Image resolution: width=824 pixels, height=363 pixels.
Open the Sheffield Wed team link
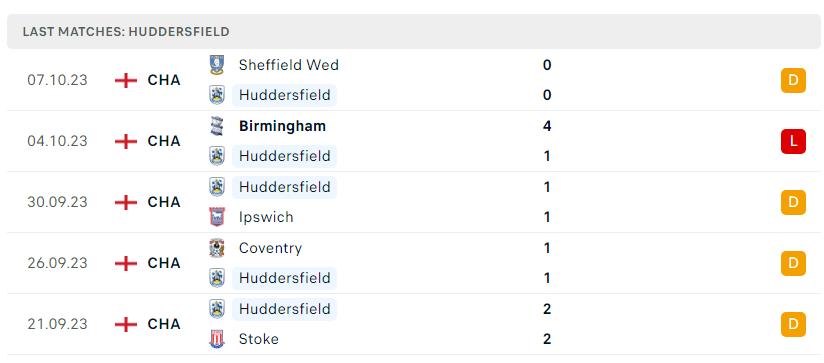[289, 65]
